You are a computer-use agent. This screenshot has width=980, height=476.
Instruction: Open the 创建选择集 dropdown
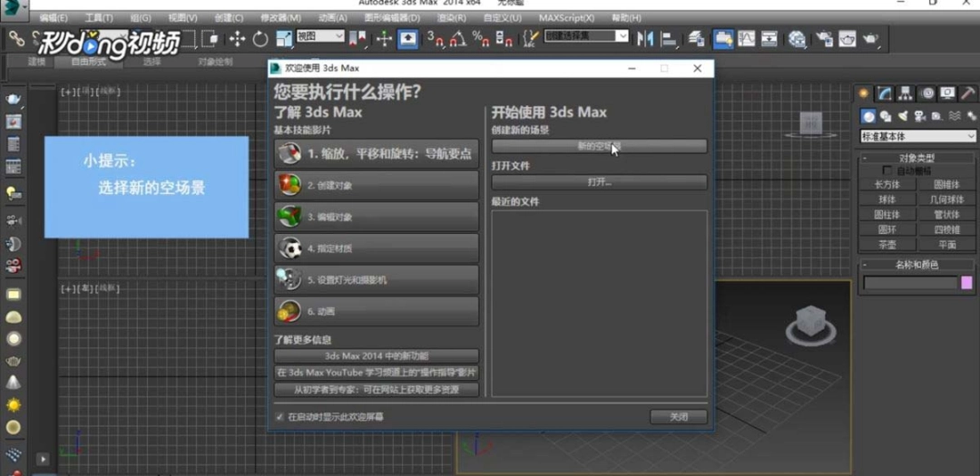click(586, 36)
